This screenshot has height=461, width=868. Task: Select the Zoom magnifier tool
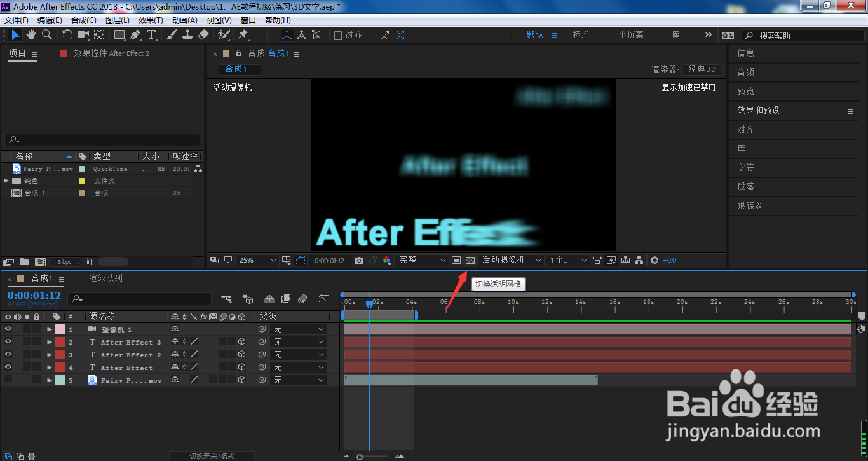[x=47, y=35]
